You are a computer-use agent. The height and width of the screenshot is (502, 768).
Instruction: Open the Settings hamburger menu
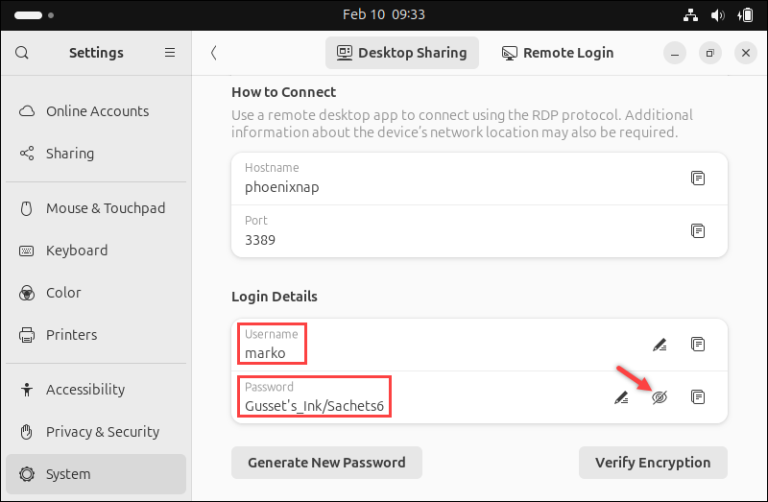pos(170,53)
